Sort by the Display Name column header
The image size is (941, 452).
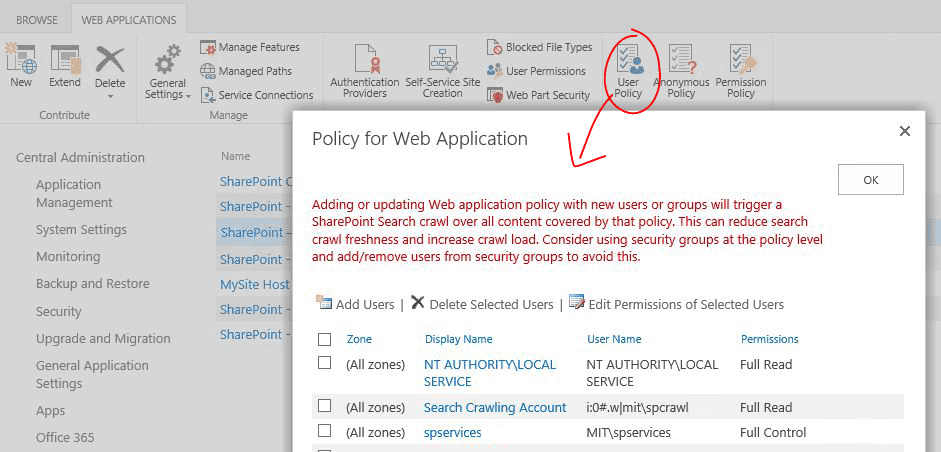tap(459, 339)
